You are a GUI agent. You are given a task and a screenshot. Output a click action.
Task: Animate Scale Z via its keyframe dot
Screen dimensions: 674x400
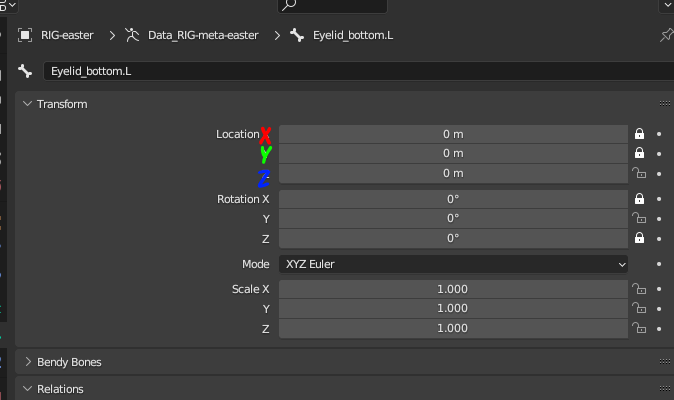point(659,329)
